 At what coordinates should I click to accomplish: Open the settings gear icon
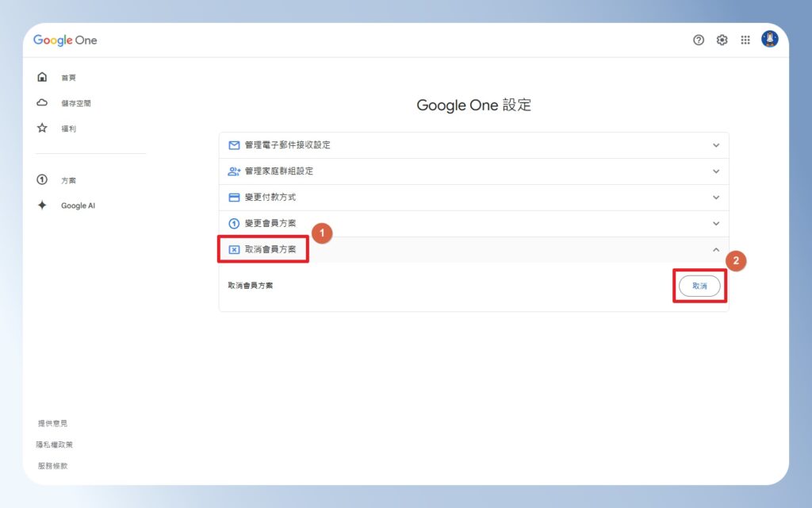pyautogui.click(x=722, y=40)
